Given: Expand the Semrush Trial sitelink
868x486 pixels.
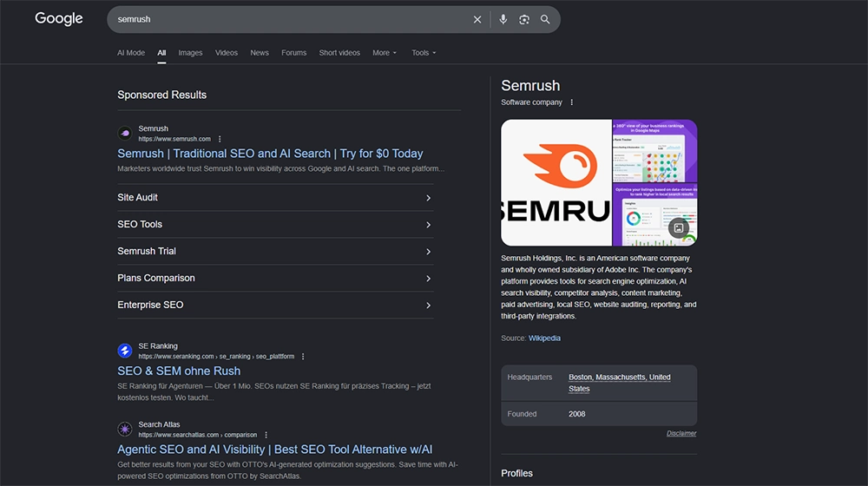Looking at the screenshot, I should 275,252.
